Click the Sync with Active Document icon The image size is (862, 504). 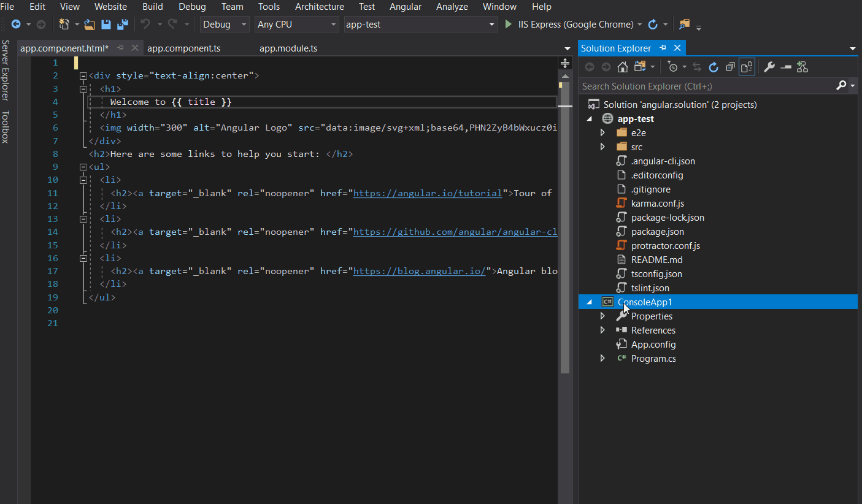tap(696, 66)
